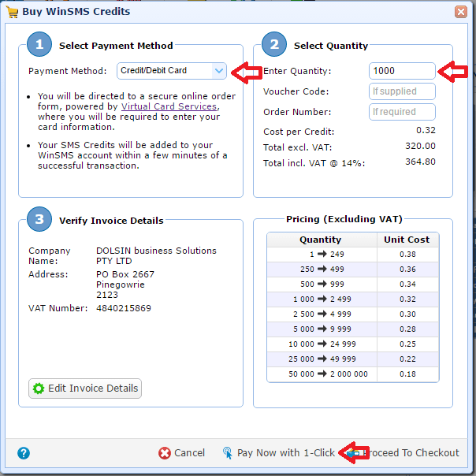This screenshot has width=476, height=476.
Task: Open the Virtual Card Services link
Action: pos(169,106)
